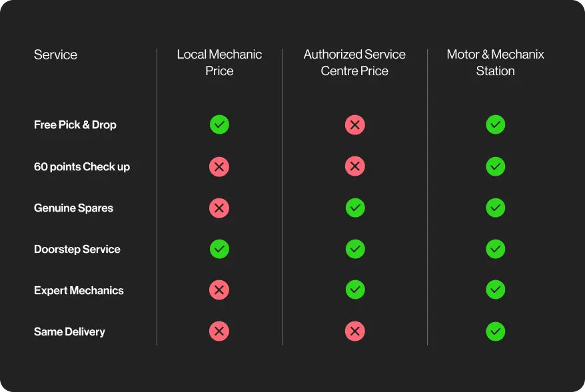585x392 pixels.
Task: Click the Motor & Mechanix Station header
Action: pyautogui.click(x=495, y=63)
